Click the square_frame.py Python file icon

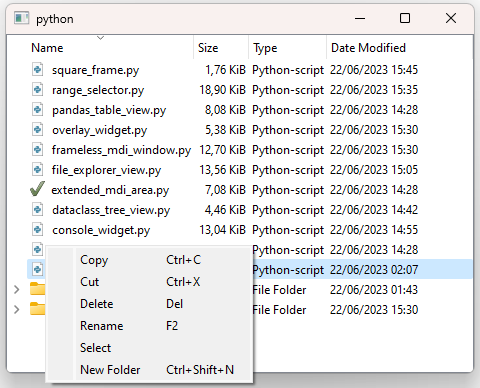click(37, 70)
